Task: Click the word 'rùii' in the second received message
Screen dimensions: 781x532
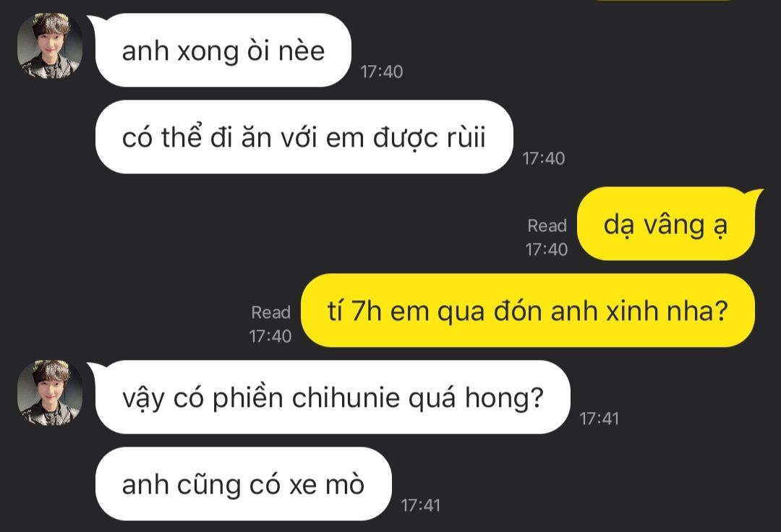Action: 466,137
